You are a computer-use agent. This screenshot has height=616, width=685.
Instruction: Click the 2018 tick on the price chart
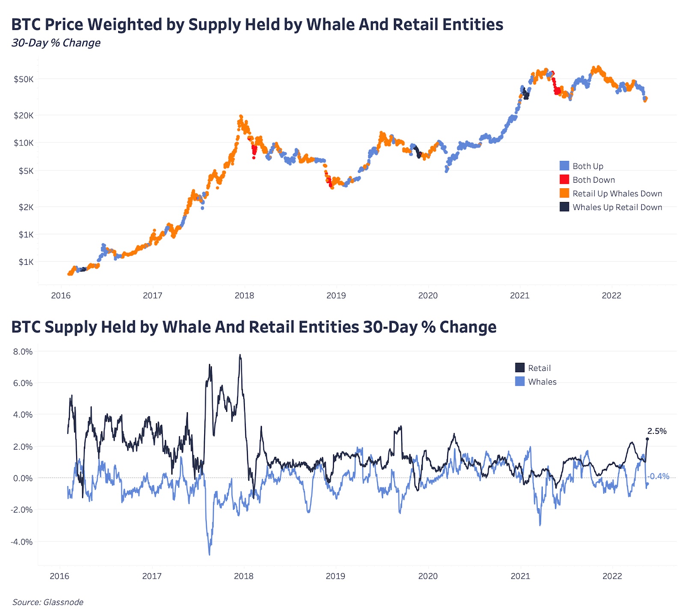coord(244,296)
